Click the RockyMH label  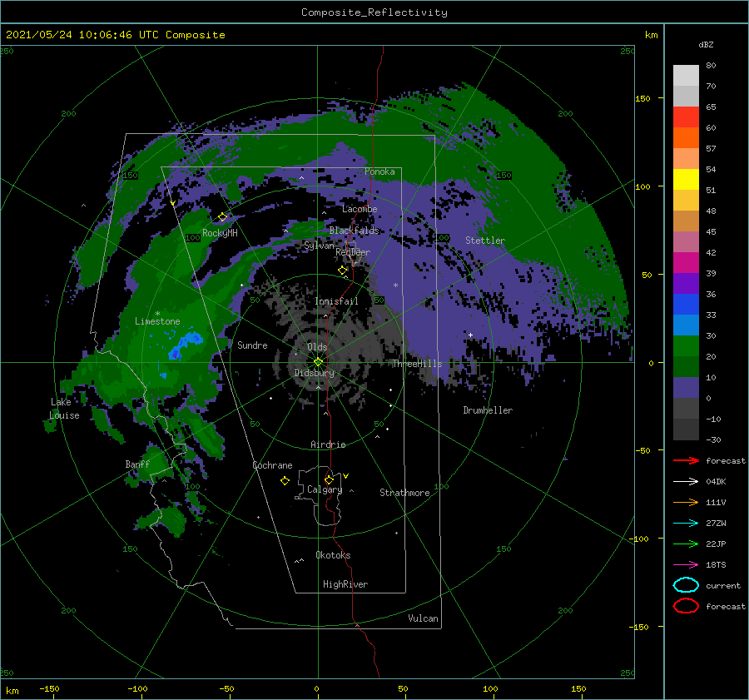[220, 233]
